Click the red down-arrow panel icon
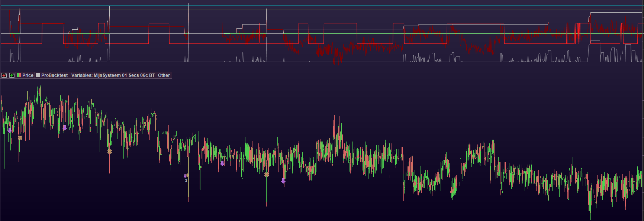 click(4, 75)
